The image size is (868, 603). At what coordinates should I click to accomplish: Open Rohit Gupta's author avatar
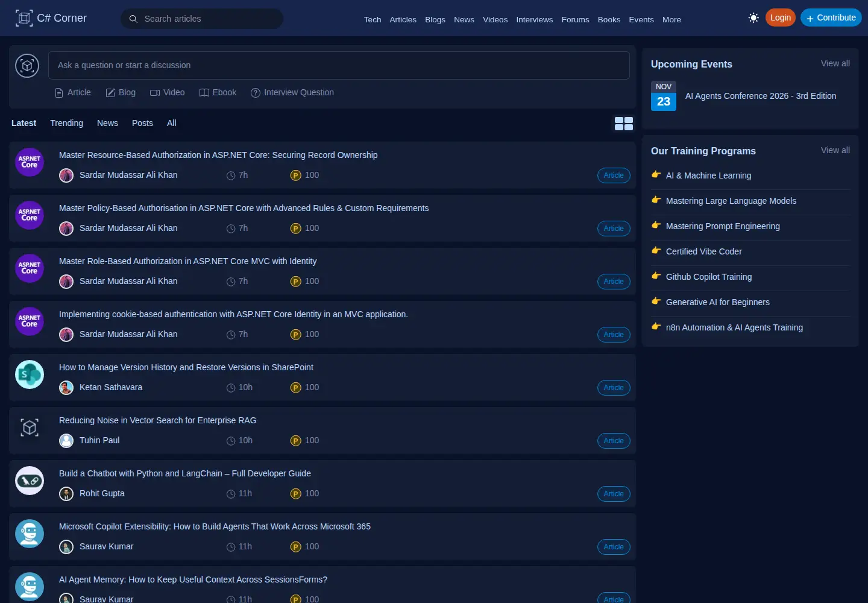pyautogui.click(x=66, y=494)
